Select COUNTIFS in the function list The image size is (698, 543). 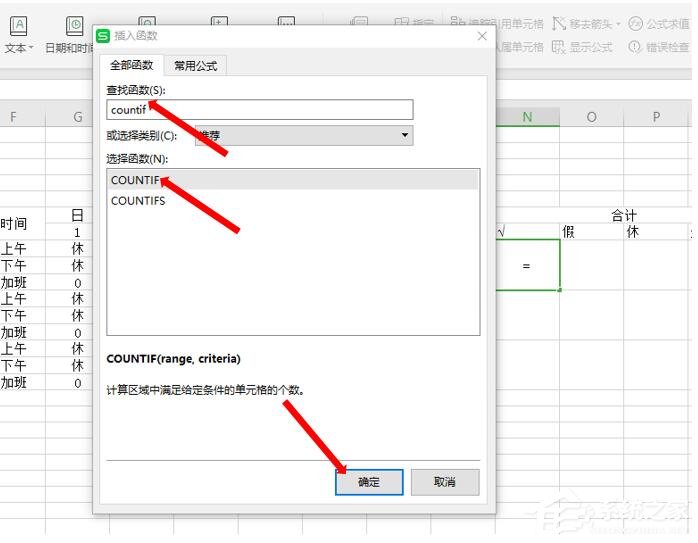pos(293,201)
